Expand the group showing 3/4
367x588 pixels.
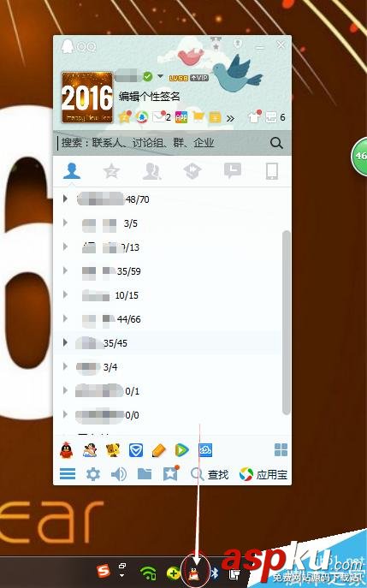pos(65,366)
